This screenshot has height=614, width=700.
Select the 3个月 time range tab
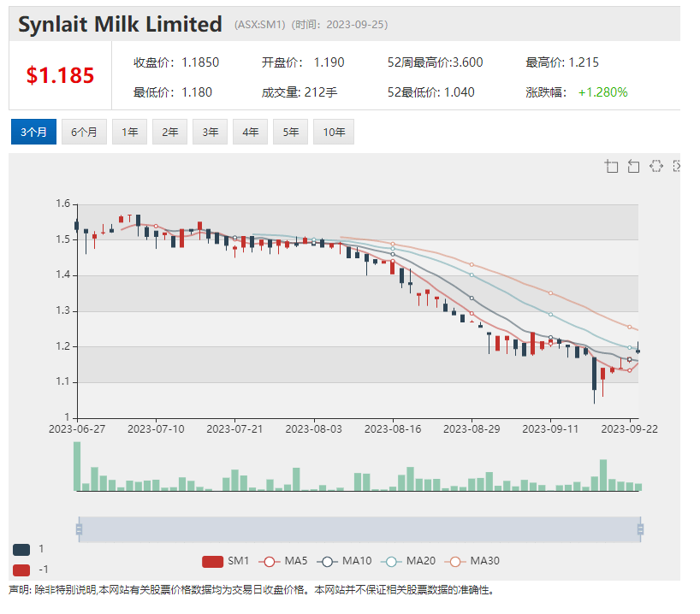[33, 132]
